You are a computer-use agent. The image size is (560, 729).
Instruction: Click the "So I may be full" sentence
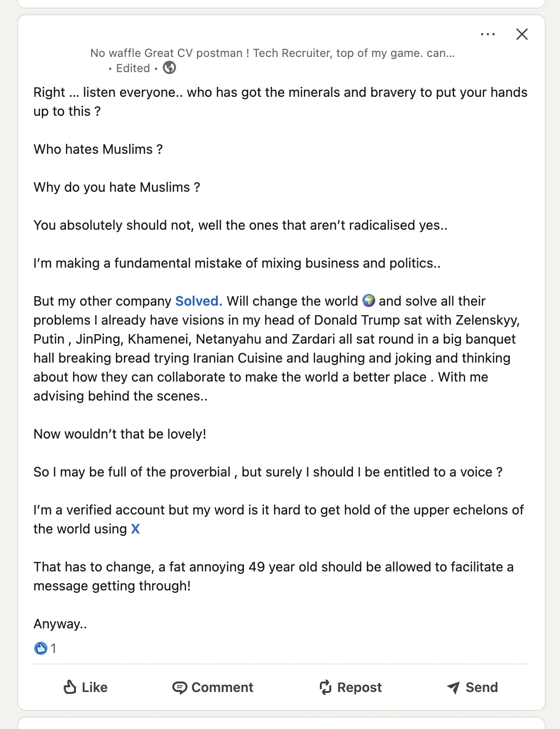tap(268, 472)
